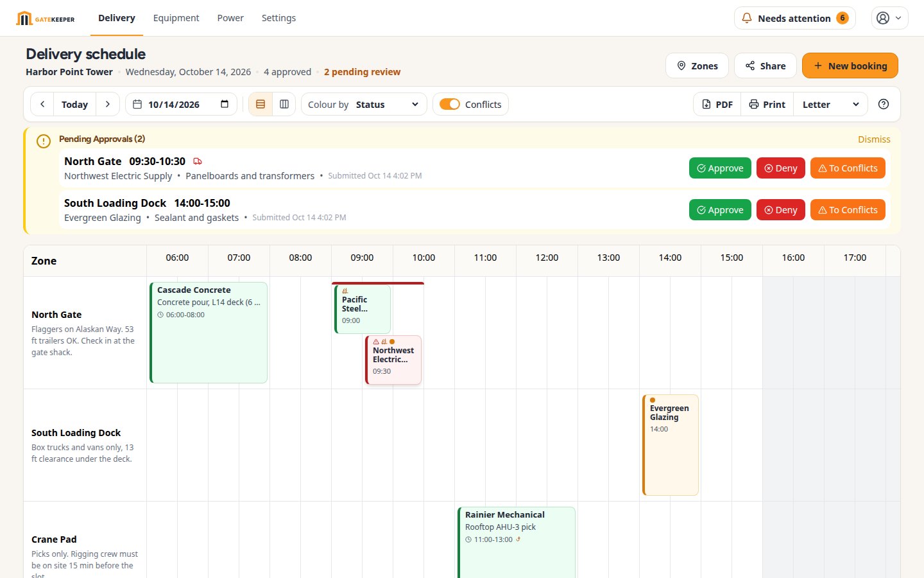Screen dimensions: 924x578
Task: Approve the North Gate 09:30-10:30 request
Action: (720, 168)
